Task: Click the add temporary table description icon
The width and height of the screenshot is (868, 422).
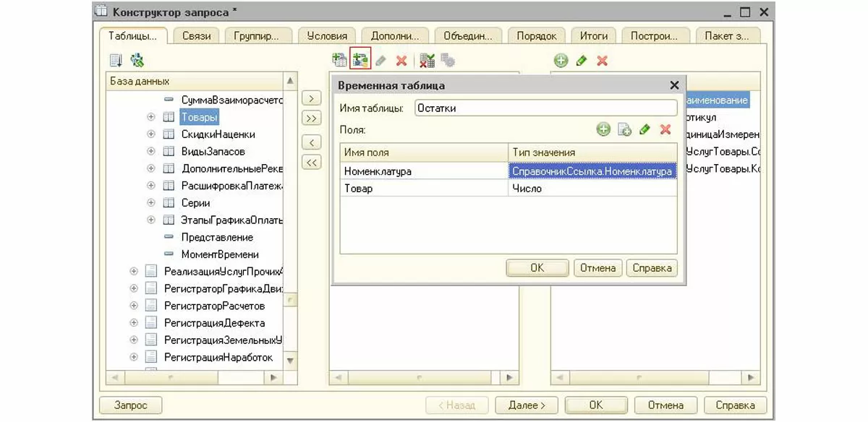Action: point(359,61)
